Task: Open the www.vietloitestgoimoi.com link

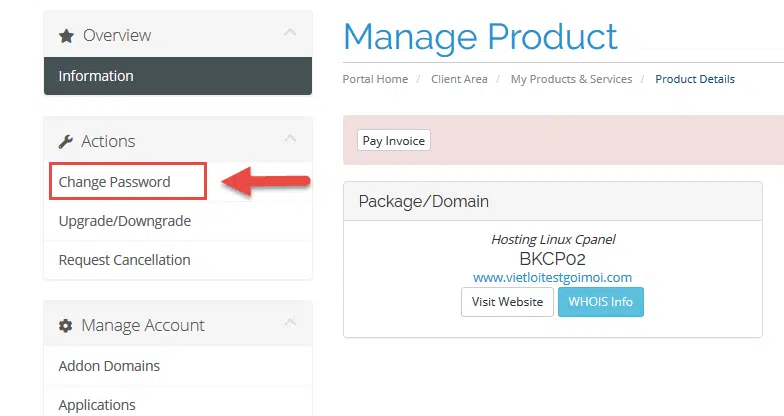Action: tap(552, 278)
